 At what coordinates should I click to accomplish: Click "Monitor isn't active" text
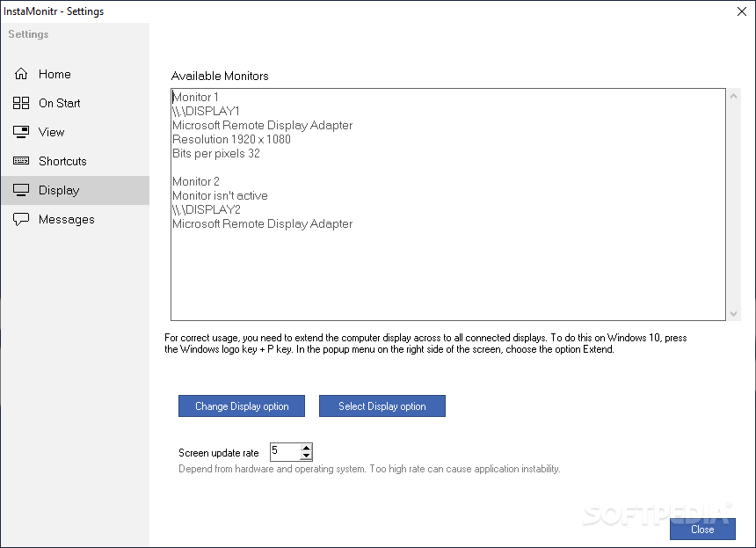coord(220,195)
